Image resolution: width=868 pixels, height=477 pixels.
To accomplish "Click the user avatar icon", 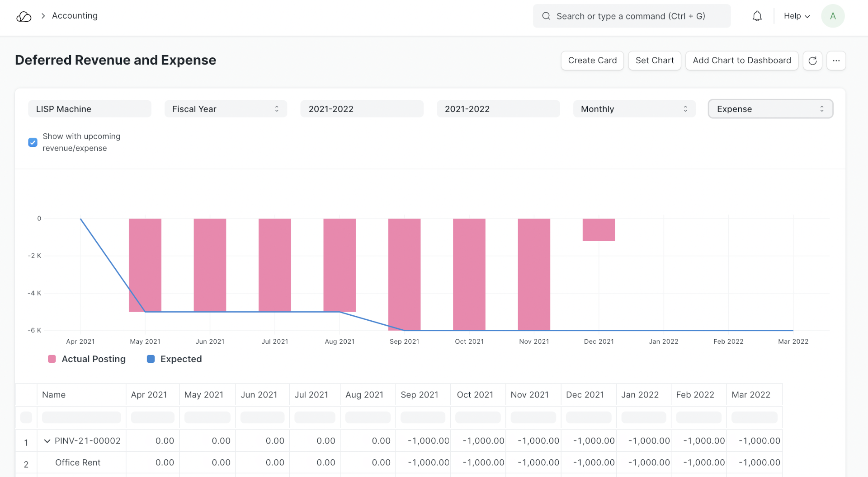I will click(832, 16).
